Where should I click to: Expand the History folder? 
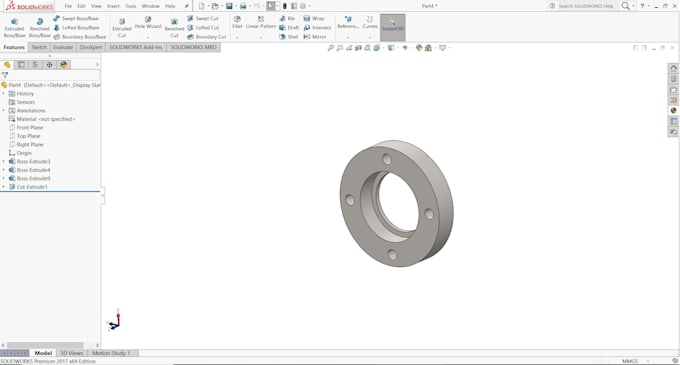[4, 94]
